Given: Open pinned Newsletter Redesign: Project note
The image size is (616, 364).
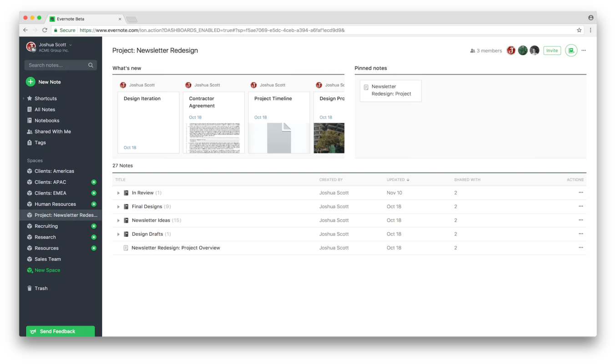Looking at the screenshot, I should [390, 91].
